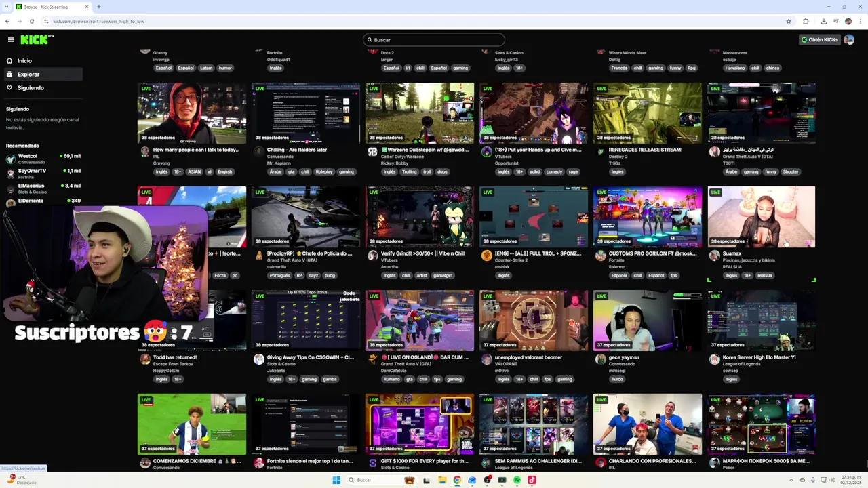The width and height of the screenshot is (868, 488).
Task: Click Português tag under uaimarilia
Action: pos(280,276)
